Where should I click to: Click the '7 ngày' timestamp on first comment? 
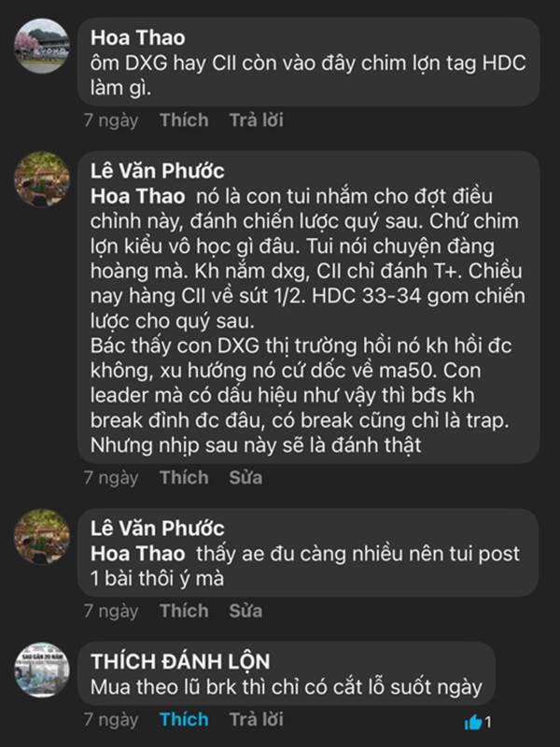click(111, 120)
